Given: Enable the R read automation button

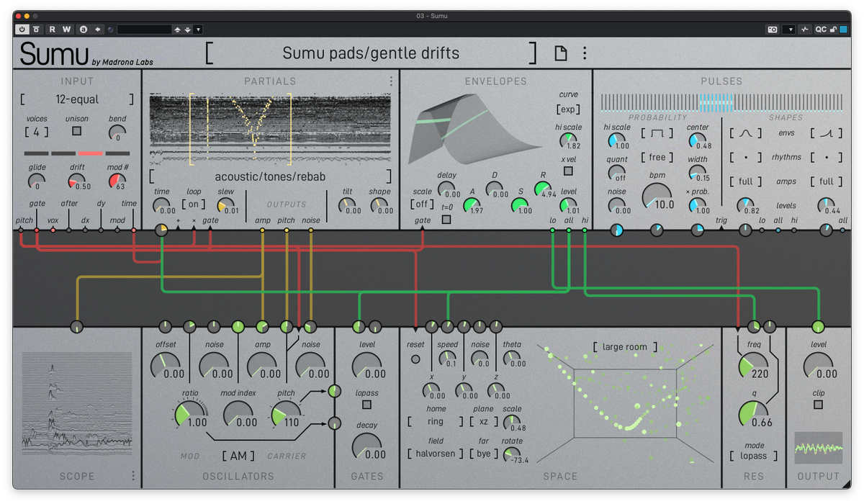Looking at the screenshot, I should (x=53, y=30).
